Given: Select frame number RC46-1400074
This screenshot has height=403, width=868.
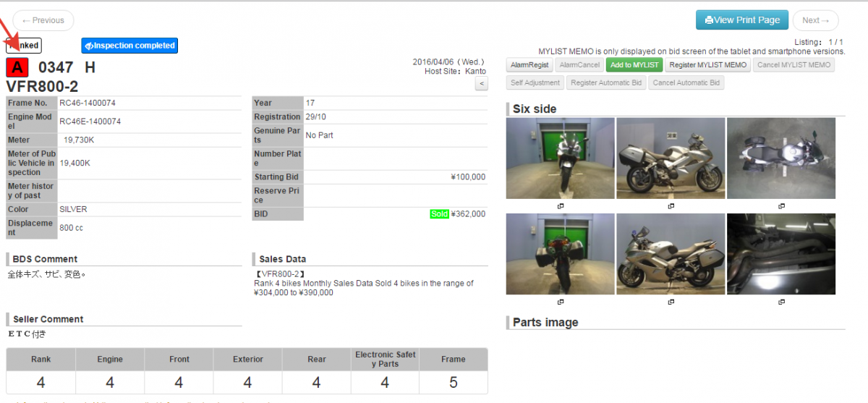Looking at the screenshot, I should (88, 103).
